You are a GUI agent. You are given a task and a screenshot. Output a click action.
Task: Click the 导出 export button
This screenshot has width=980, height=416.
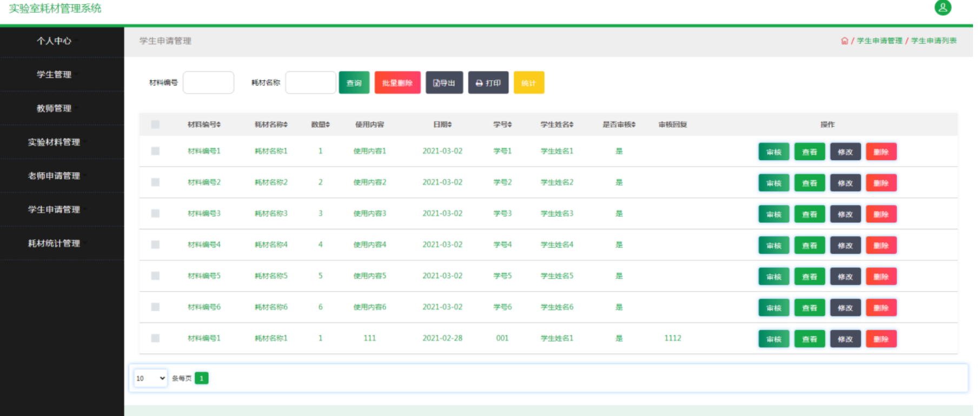(x=444, y=83)
